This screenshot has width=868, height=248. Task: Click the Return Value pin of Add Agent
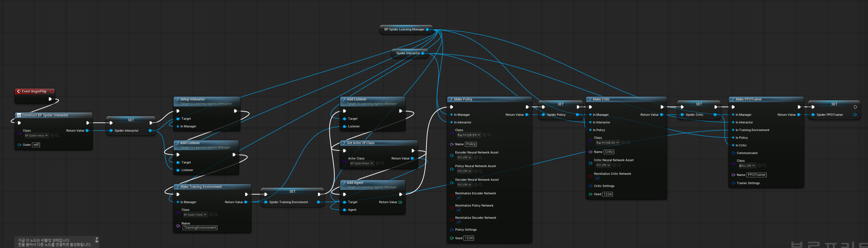400,202
